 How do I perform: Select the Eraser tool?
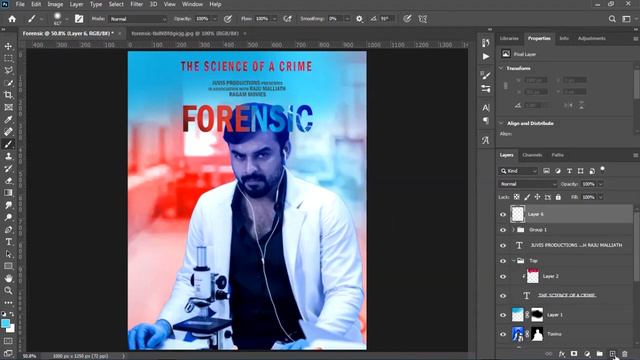pos(8,181)
